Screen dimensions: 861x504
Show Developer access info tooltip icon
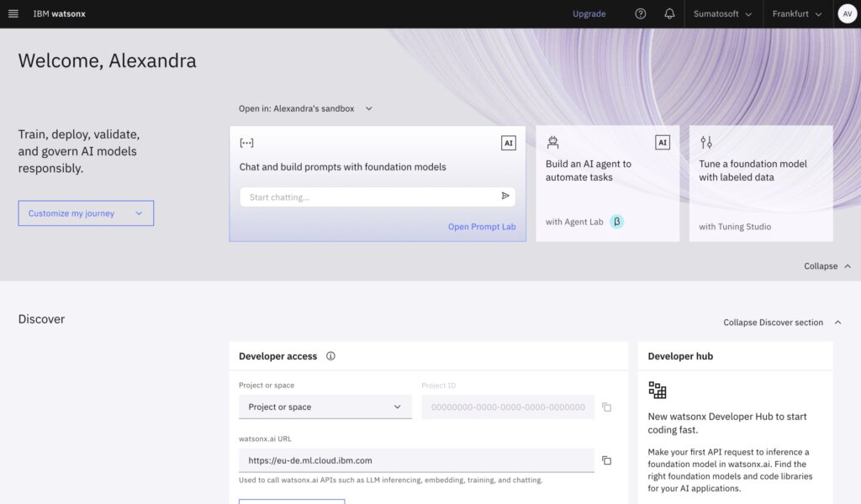[330, 356]
